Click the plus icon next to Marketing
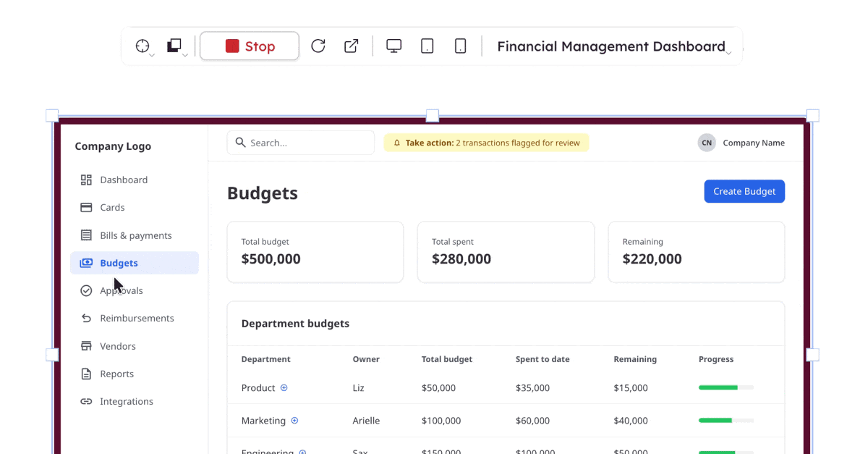This screenshot has height=454, width=868. (x=294, y=421)
